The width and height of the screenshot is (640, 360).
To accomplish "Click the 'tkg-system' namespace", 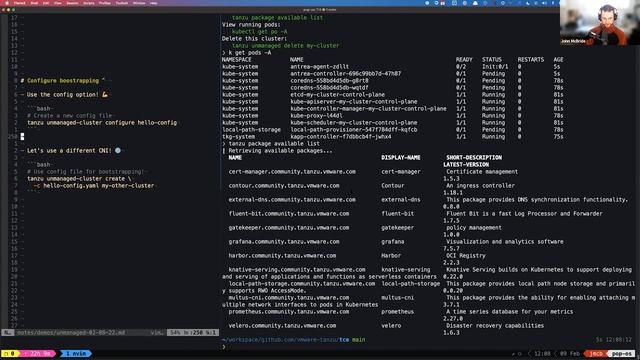I will [238, 137].
